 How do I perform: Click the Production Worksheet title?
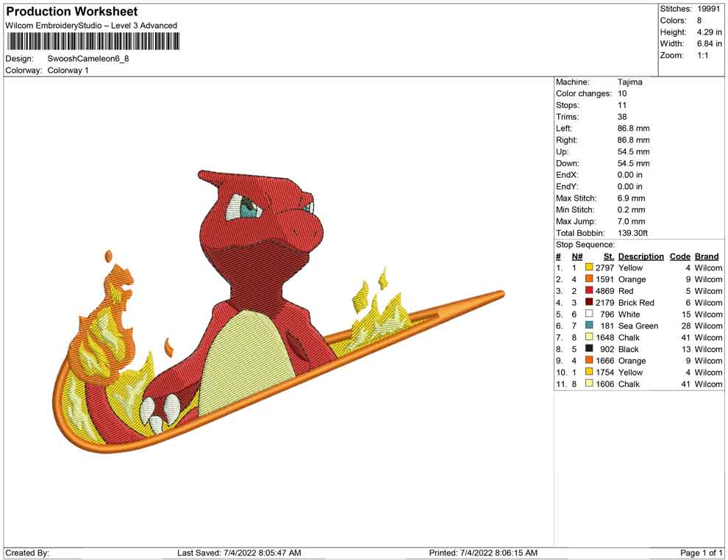pos(72,12)
